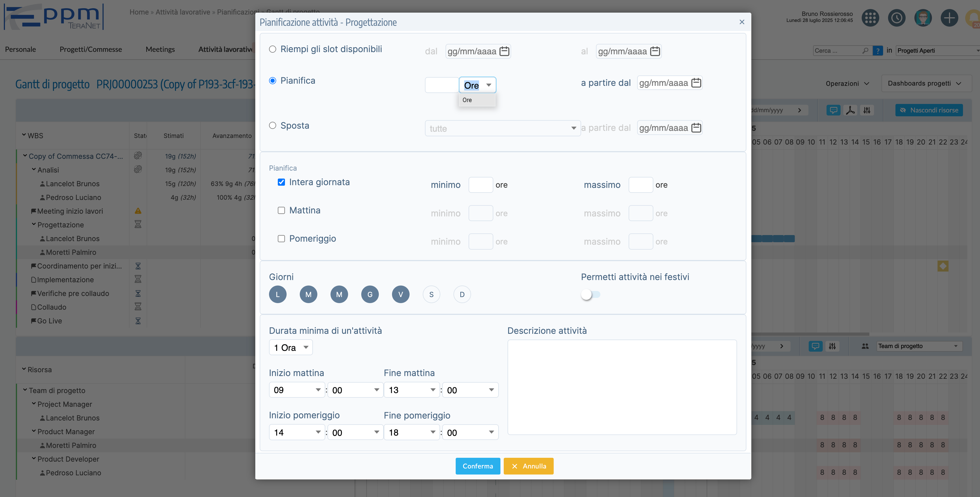980x497 pixels.
Task: Uncheck the Intera giornata checkbox
Action: pos(282,182)
